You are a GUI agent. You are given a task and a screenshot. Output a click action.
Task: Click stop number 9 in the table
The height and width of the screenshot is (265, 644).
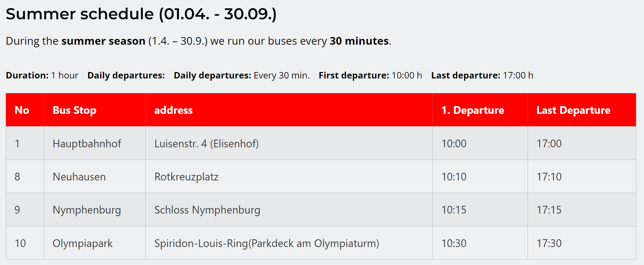tap(17, 210)
